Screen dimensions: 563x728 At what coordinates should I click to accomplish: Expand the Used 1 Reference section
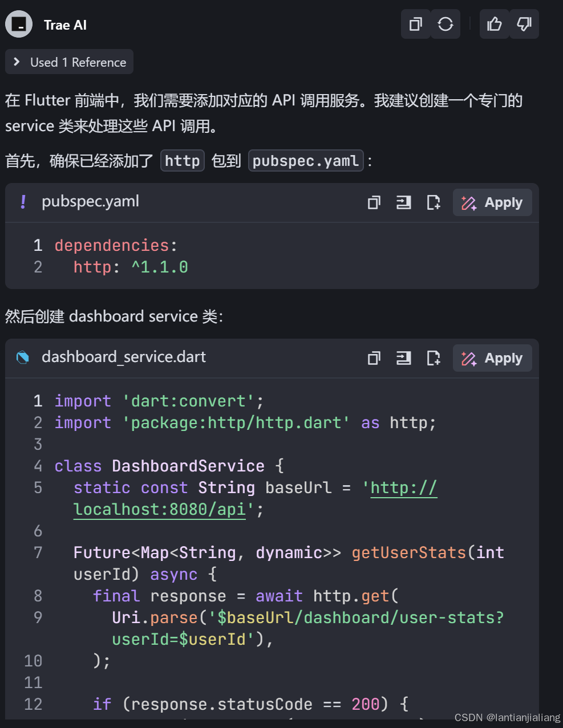pyautogui.click(x=69, y=62)
